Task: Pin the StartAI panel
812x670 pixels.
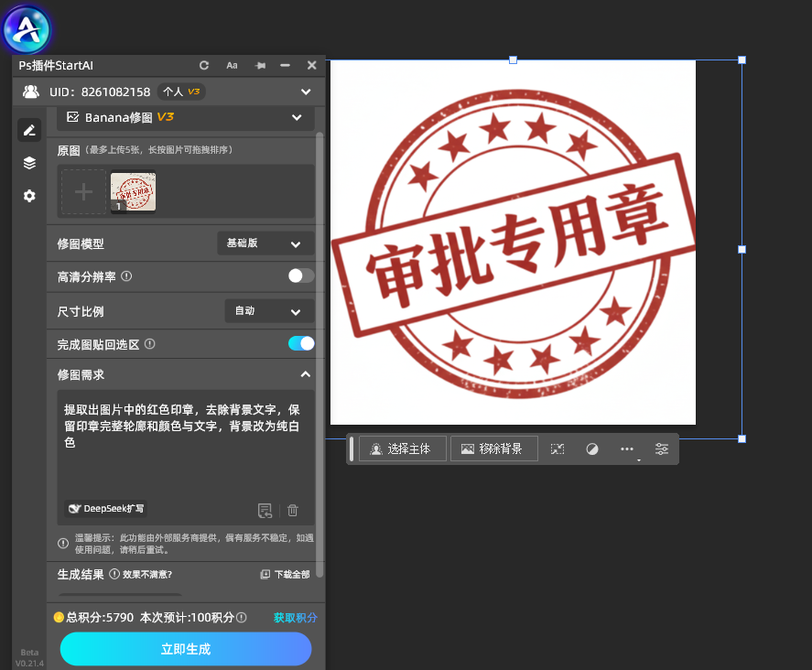Action: 259,65
